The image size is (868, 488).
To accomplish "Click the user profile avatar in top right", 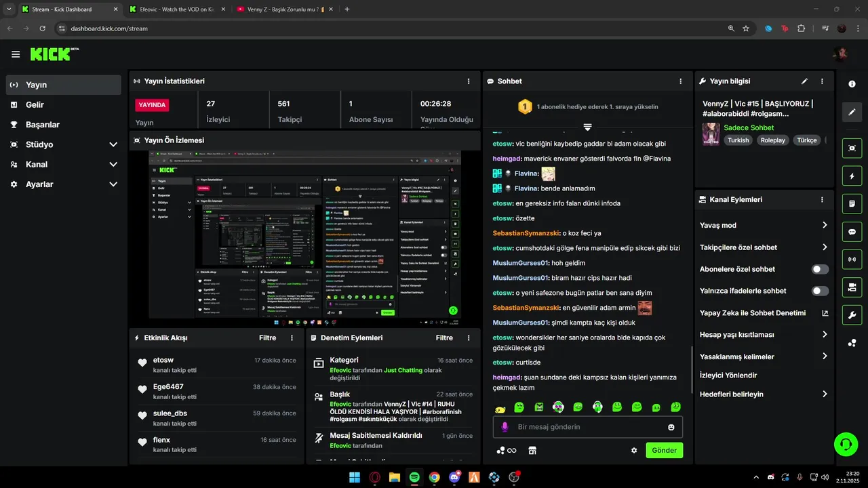I will [x=841, y=54].
